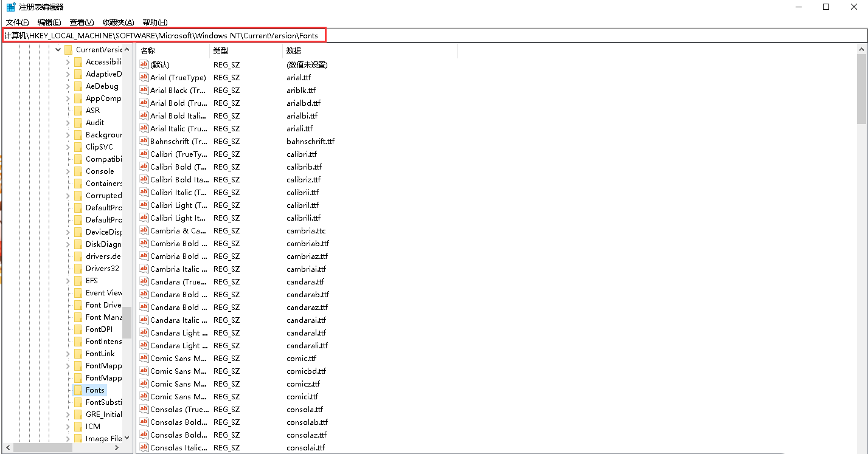
Task: Collapse the CurrentVersion tree node
Action: click(58, 50)
